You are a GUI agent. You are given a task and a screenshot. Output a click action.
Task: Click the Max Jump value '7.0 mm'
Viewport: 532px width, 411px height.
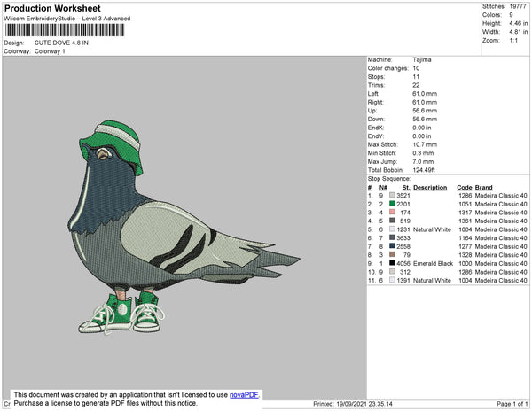tap(423, 161)
